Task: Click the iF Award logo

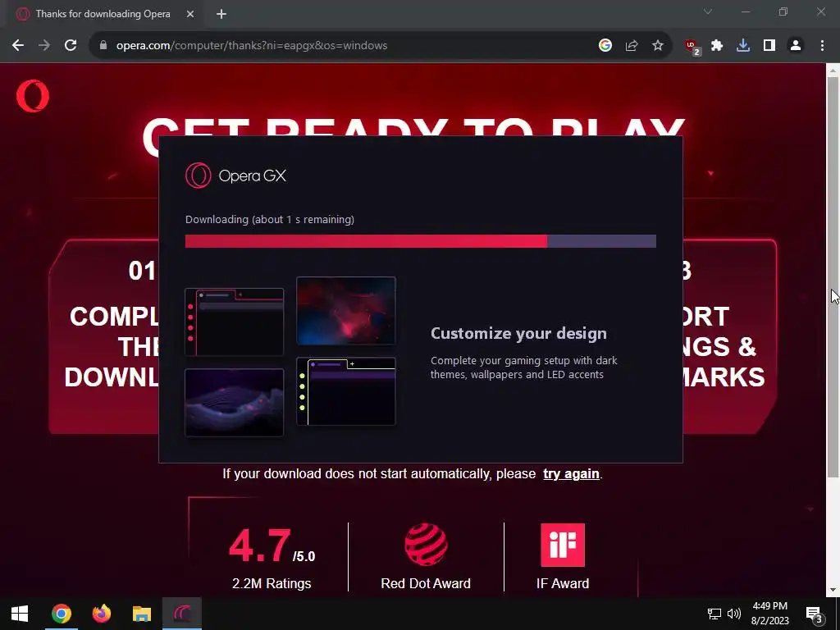Action: click(x=563, y=545)
